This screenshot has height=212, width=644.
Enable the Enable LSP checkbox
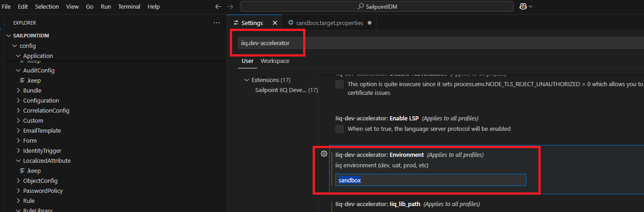pyautogui.click(x=340, y=129)
